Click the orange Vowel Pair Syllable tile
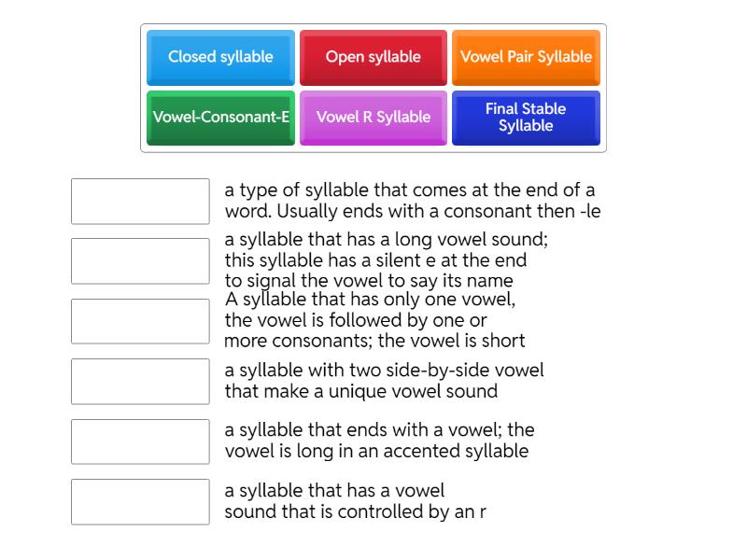 pyautogui.click(x=527, y=57)
